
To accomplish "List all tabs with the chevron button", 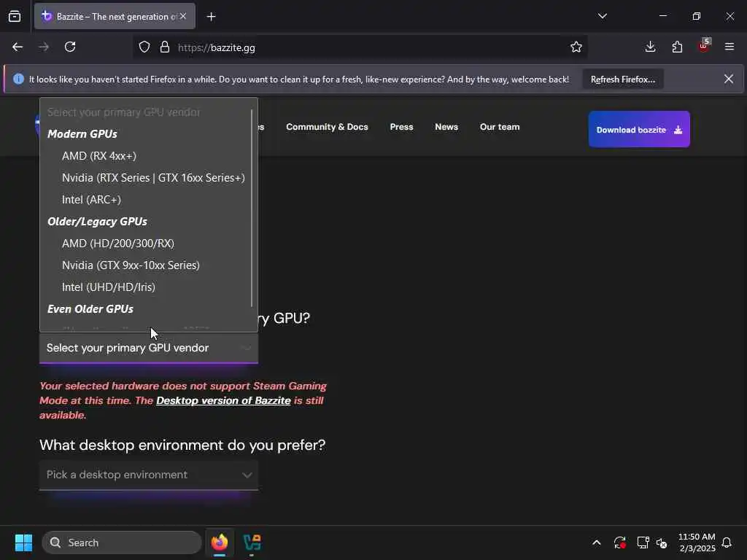I will click(x=603, y=16).
